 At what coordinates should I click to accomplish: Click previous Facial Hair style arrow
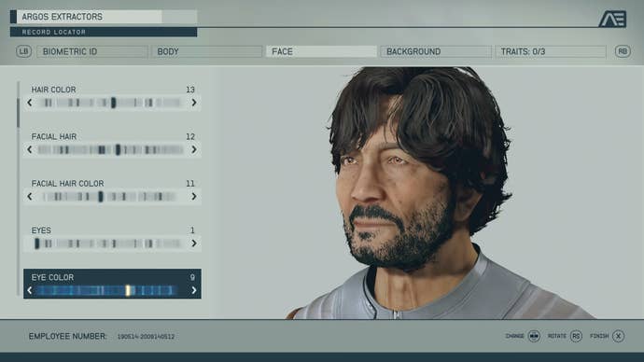click(x=30, y=150)
